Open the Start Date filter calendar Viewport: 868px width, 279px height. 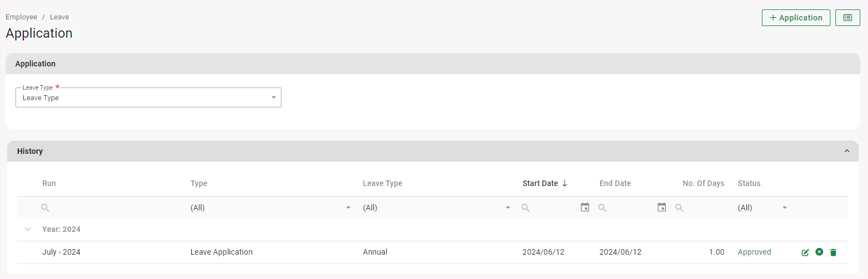pos(585,208)
